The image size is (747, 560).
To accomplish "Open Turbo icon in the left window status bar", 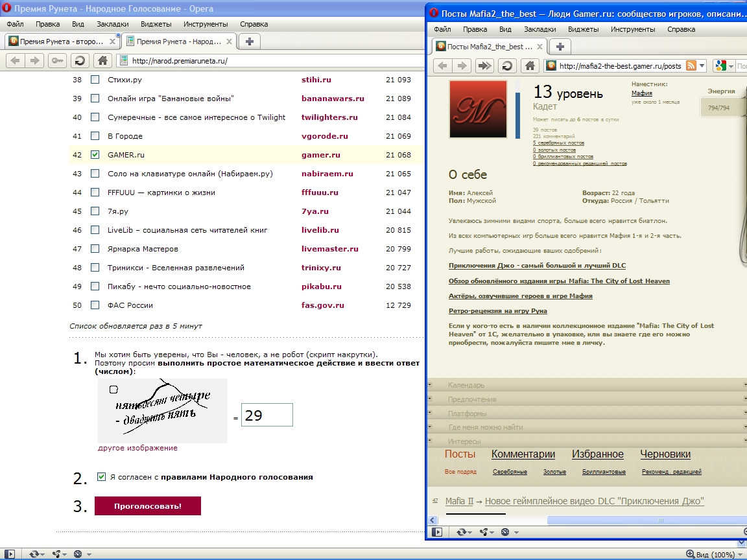I will pyautogui.click(x=78, y=554).
